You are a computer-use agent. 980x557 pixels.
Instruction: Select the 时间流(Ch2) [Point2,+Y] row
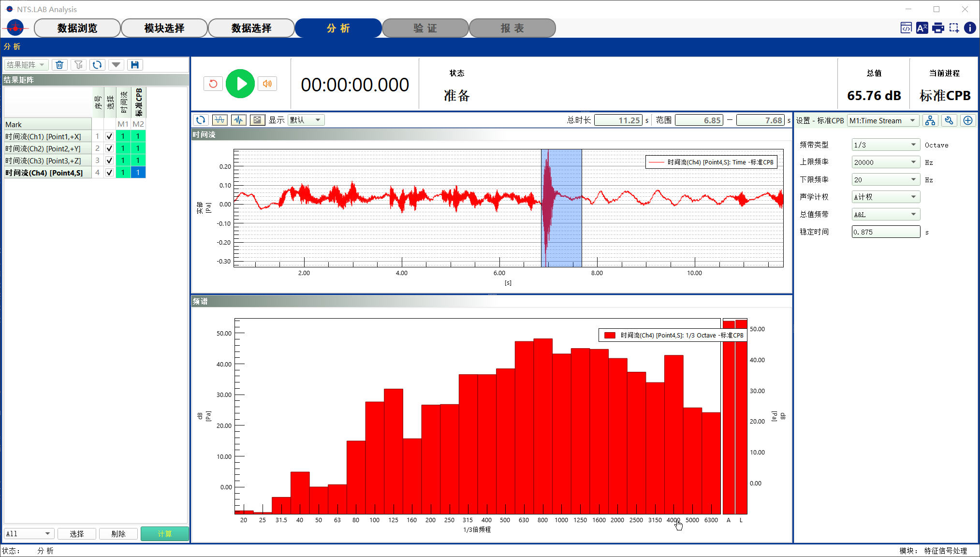48,148
